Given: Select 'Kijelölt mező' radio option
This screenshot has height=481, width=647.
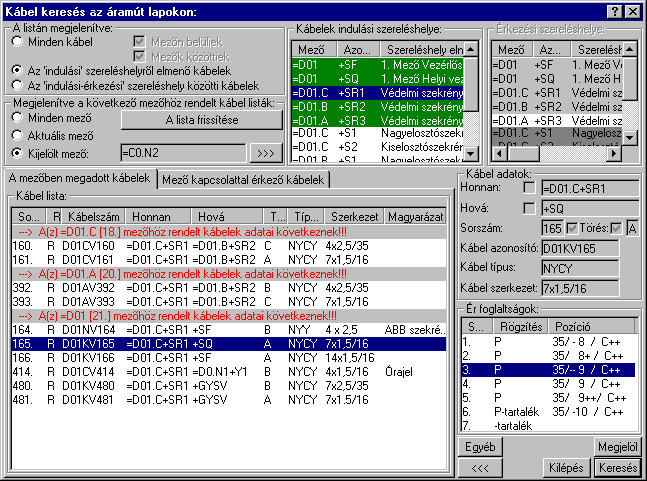Looking at the screenshot, I should 17,153.
